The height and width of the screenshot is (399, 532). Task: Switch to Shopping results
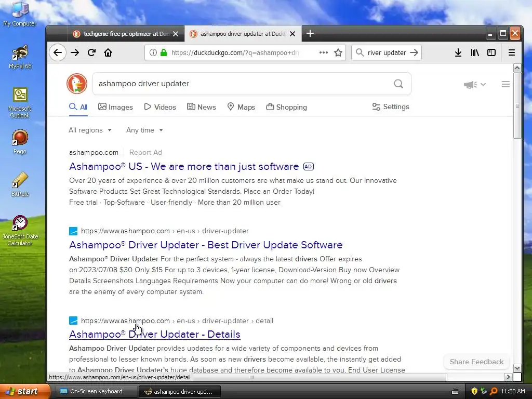pyautogui.click(x=286, y=107)
